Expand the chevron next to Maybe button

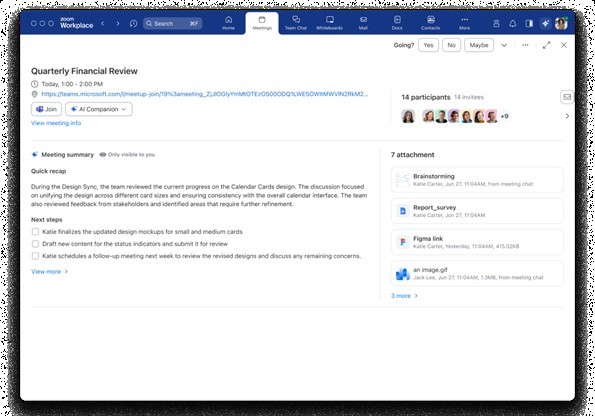[x=504, y=45]
